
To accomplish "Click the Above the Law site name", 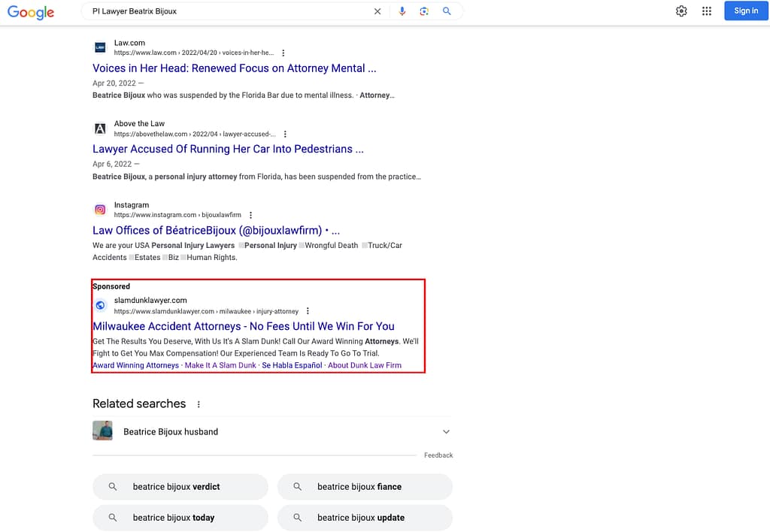I will [x=139, y=124].
